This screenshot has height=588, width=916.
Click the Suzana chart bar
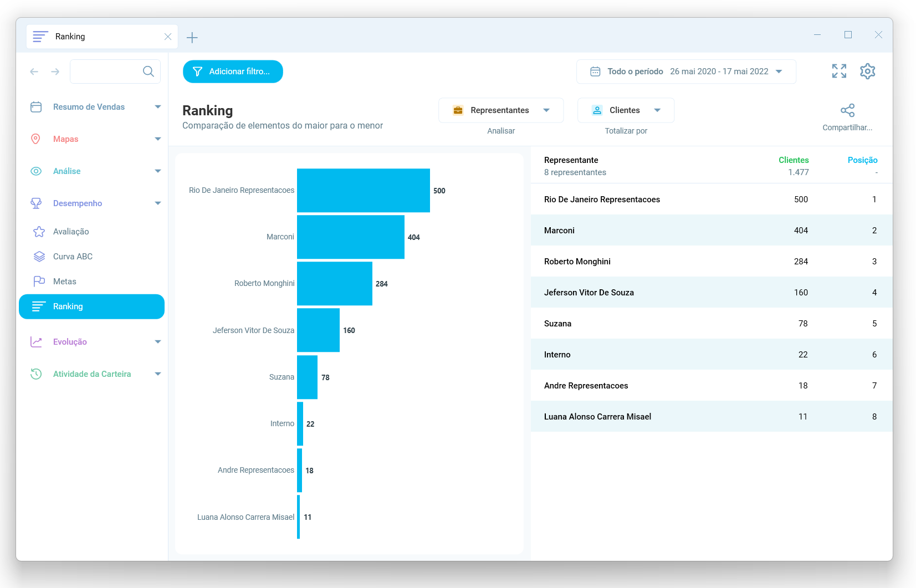click(307, 377)
